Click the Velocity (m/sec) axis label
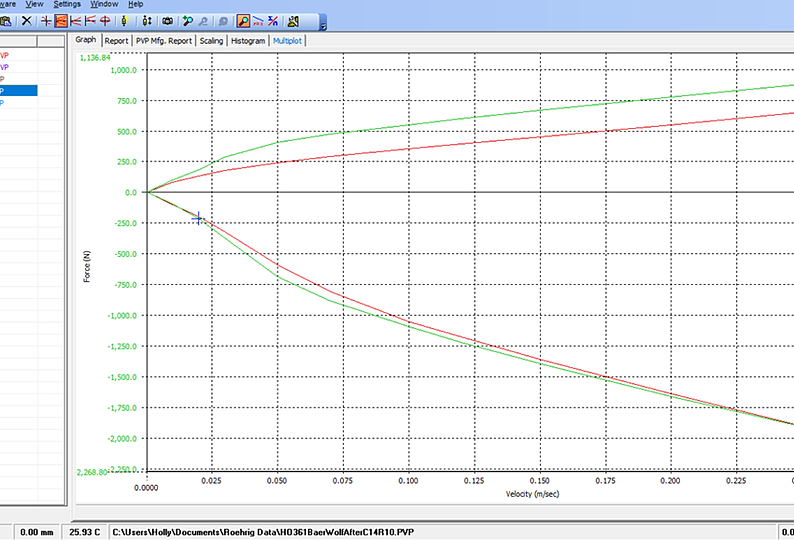 pyautogui.click(x=532, y=494)
